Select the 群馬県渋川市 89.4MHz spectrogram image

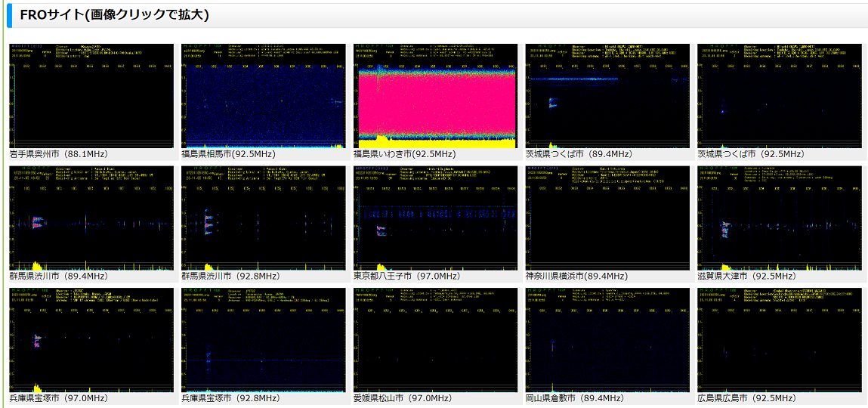[x=91, y=218]
